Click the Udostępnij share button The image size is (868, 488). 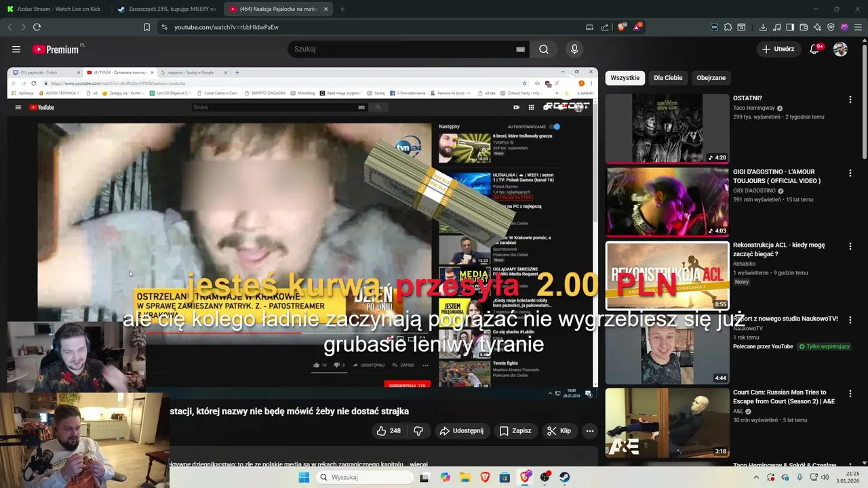pos(461,430)
